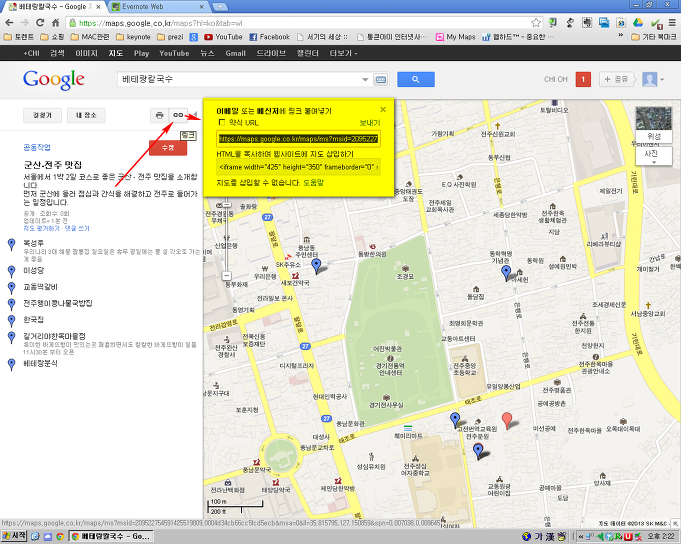Select 복성루 in the place list
Screen dimensions: 681x544
(33, 243)
